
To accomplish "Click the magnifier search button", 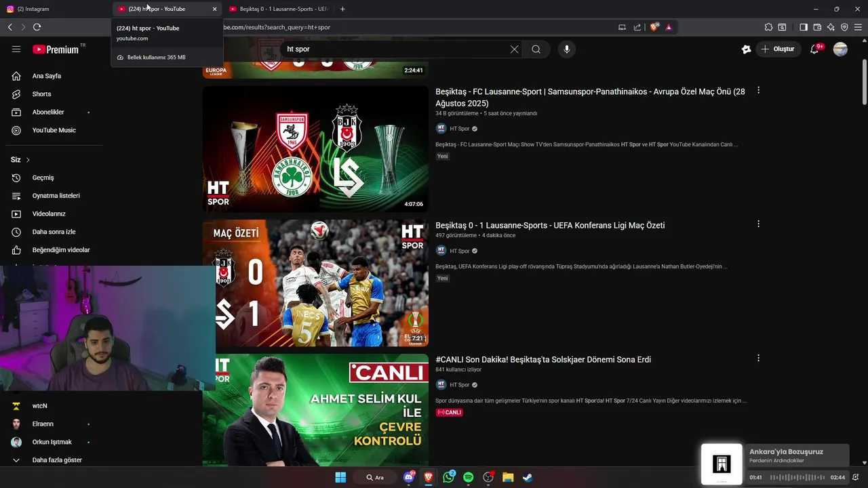I will (536, 49).
